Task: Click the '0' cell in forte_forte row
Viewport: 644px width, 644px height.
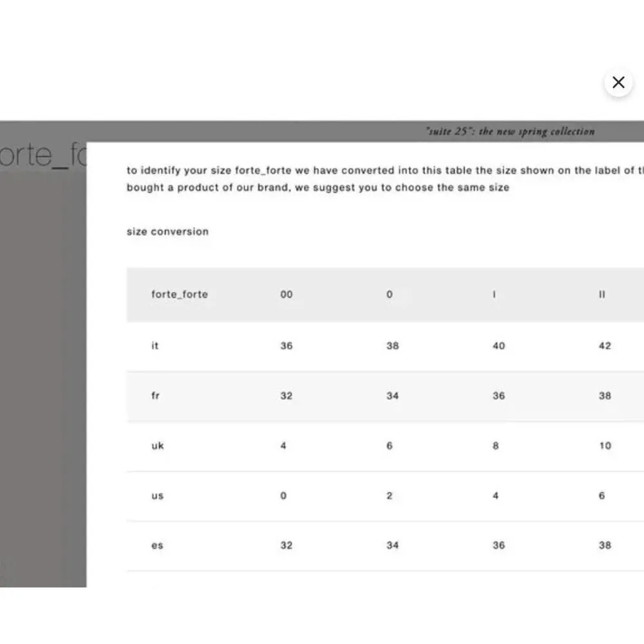Action: [x=390, y=294]
